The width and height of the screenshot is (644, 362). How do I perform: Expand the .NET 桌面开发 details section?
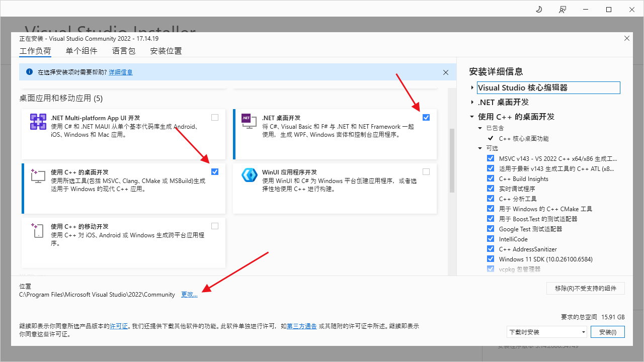coord(471,102)
